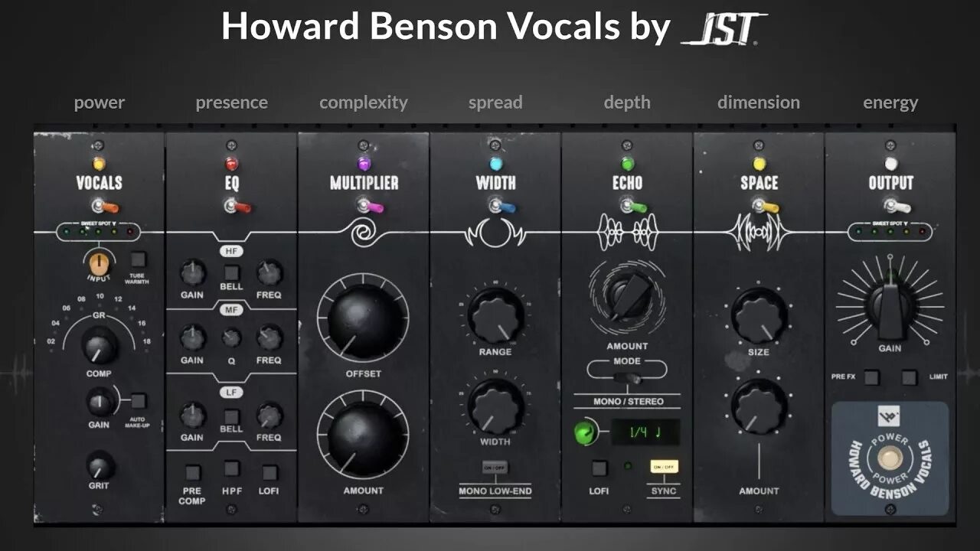Enable the Pre Comp button
Image resolution: width=980 pixels, height=551 pixels.
click(193, 472)
